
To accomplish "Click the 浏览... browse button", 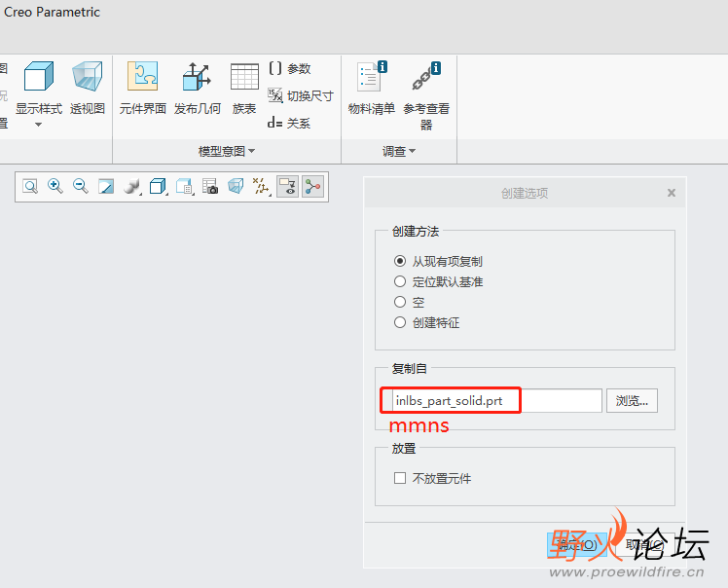I will click(632, 400).
